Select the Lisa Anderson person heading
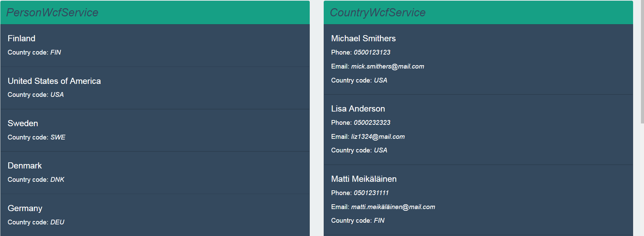644x236 pixels. coord(358,109)
